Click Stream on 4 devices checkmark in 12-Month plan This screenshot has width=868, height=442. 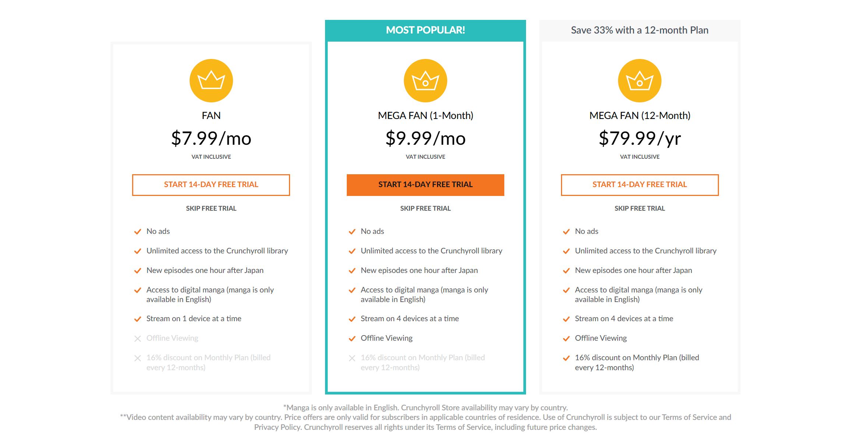click(x=566, y=319)
